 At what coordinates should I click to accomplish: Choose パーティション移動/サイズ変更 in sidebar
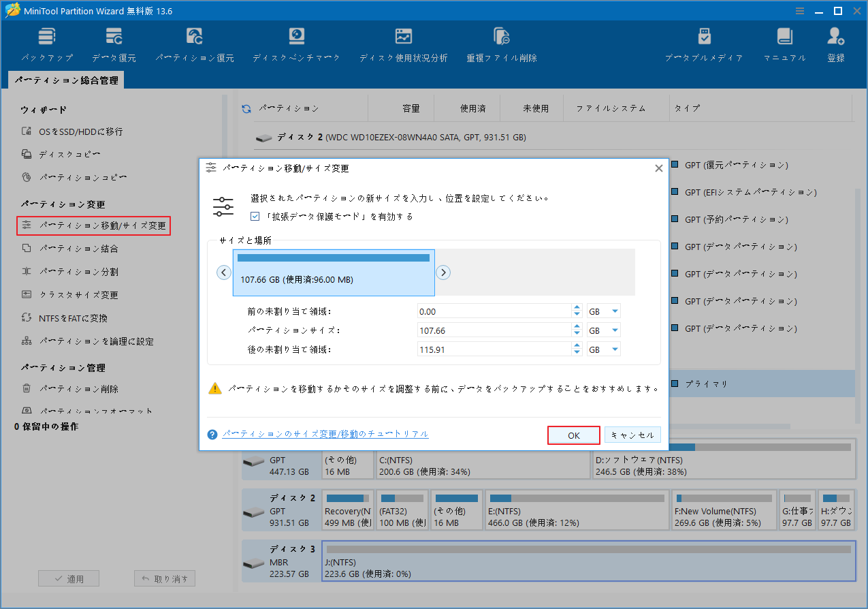point(94,225)
